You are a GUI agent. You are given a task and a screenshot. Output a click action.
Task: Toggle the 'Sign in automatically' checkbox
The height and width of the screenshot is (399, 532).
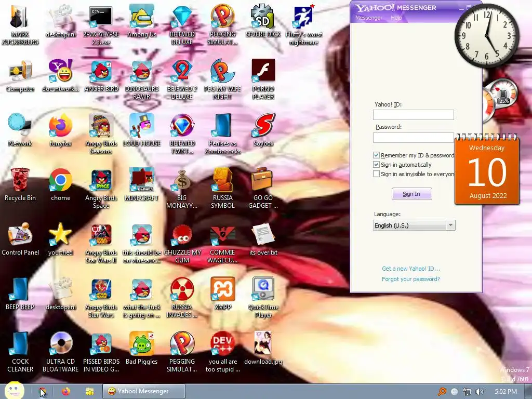coord(376,165)
